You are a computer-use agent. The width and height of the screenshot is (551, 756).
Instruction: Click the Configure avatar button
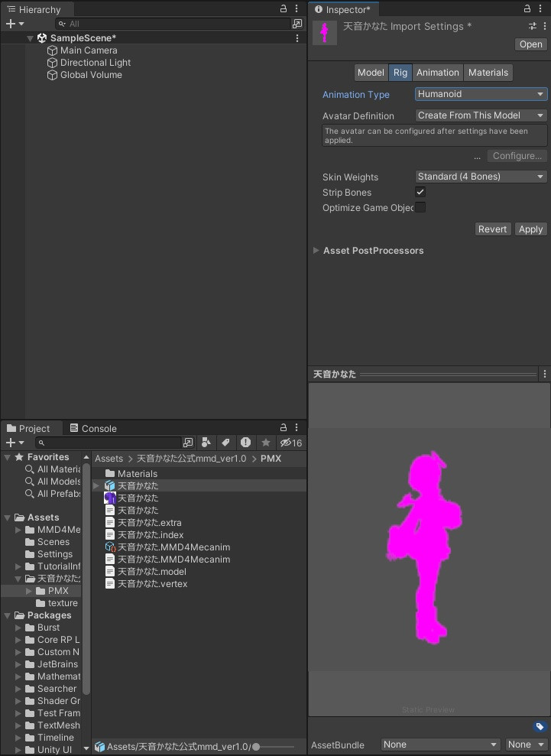[x=517, y=156]
